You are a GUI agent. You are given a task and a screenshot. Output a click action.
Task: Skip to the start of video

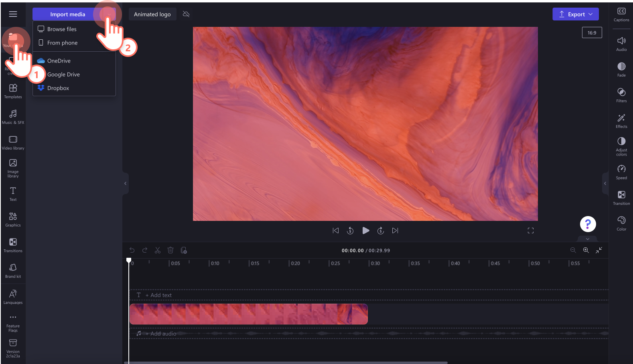[336, 231]
